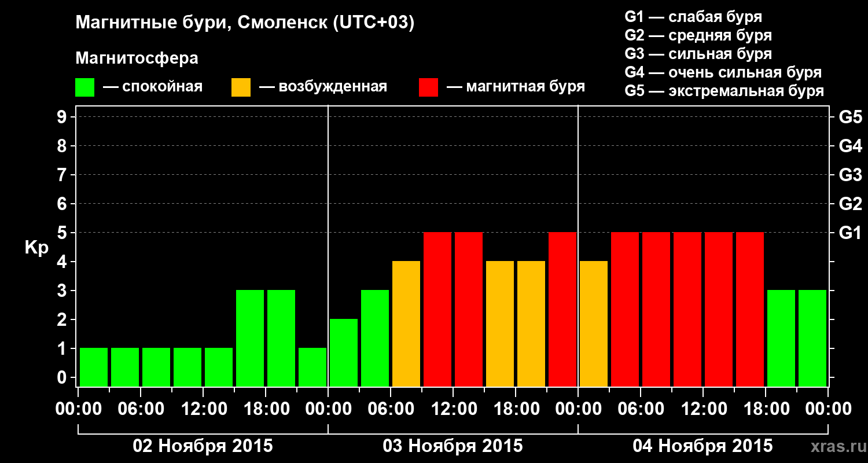Click 'G2 — средняя буря' description
The height and width of the screenshot is (463, 868).
coord(698,35)
